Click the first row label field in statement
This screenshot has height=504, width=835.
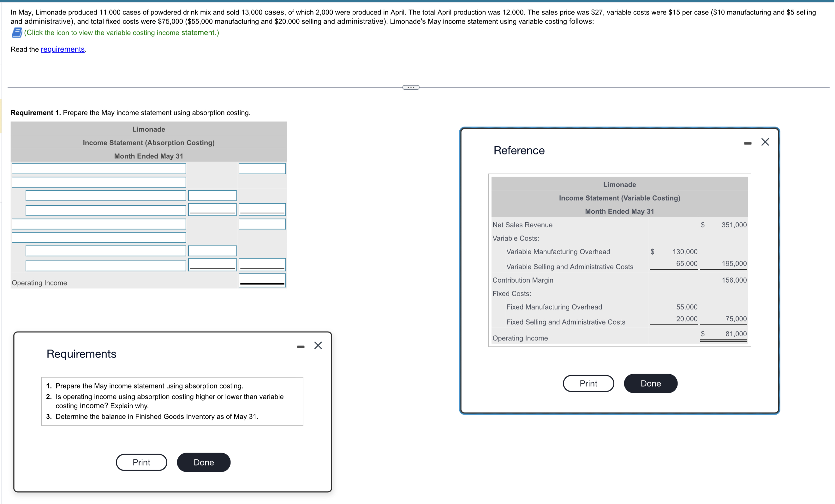coord(98,169)
